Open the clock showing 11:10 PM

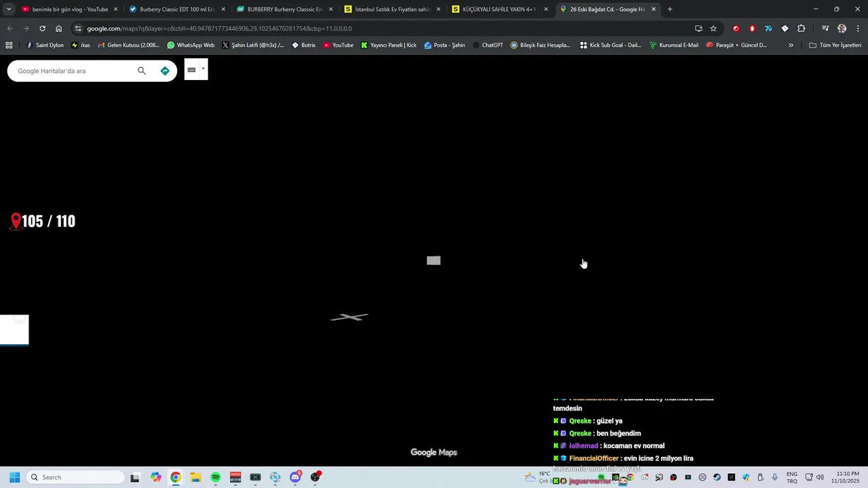pyautogui.click(x=847, y=477)
